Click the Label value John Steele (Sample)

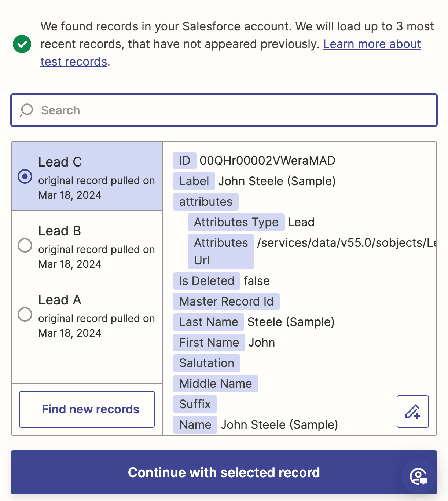(277, 181)
